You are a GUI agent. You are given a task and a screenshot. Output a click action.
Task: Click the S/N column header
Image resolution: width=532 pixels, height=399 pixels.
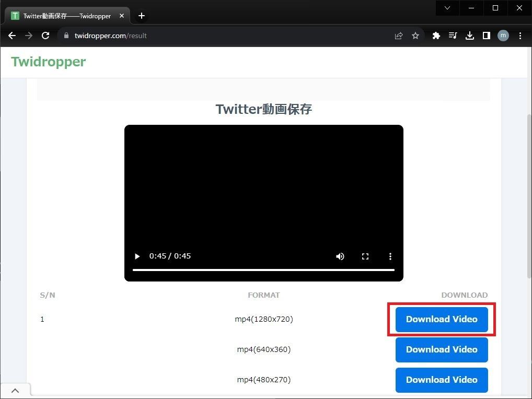pyautogui.click(x=48, y=295)
